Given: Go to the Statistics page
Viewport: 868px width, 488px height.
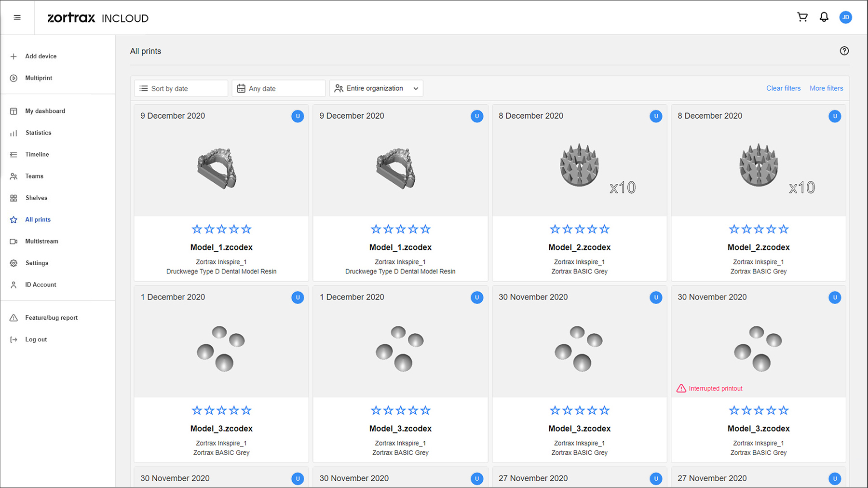Looking at the screenshot, I should tap(38, 133).
